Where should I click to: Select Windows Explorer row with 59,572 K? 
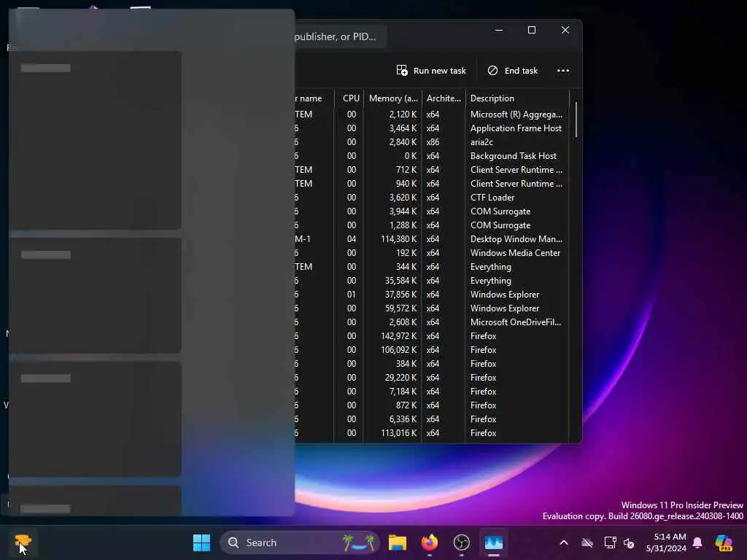point(433,308)
